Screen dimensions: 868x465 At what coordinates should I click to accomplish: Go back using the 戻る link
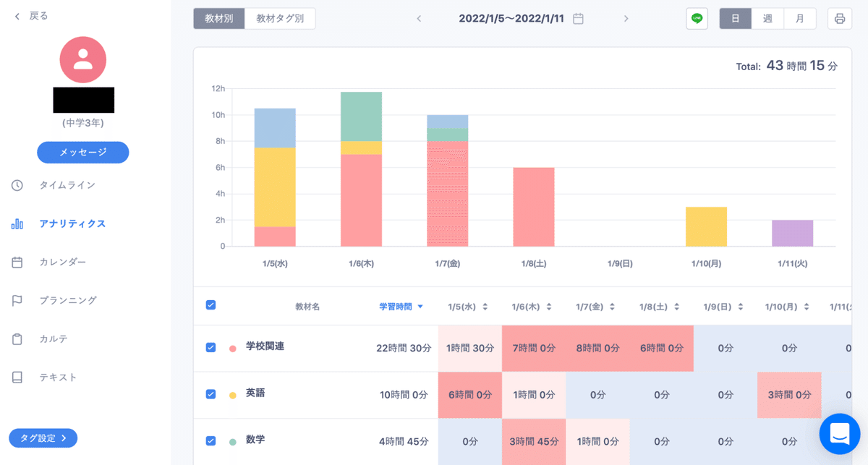tap(27, 14)
